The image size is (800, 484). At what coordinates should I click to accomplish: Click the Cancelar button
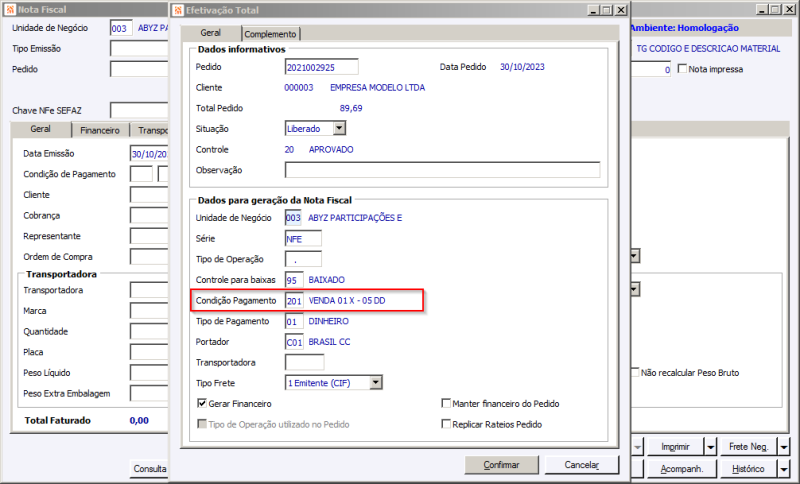(x=582, y=465)
